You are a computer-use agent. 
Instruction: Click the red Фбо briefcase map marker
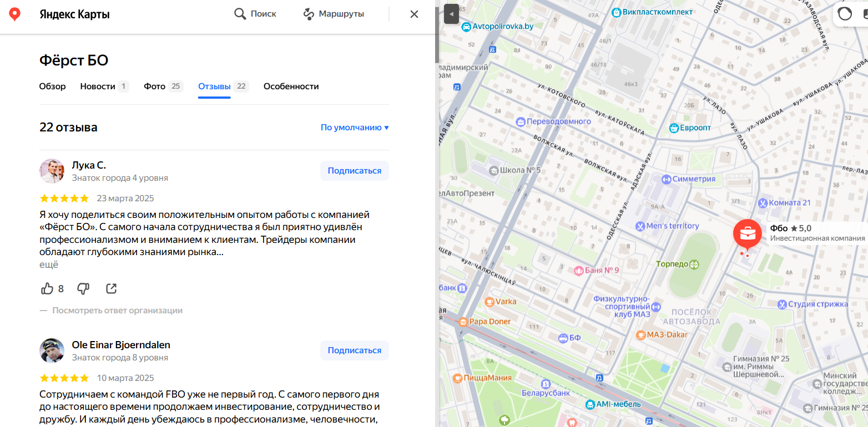747,234
